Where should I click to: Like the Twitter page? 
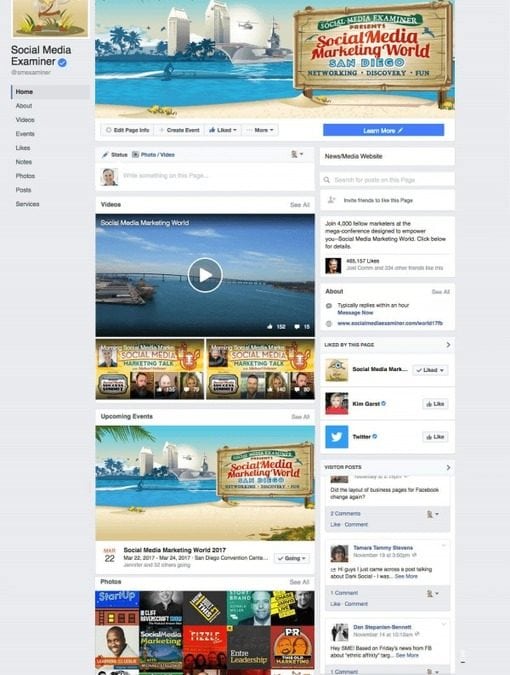coord(435,437)
